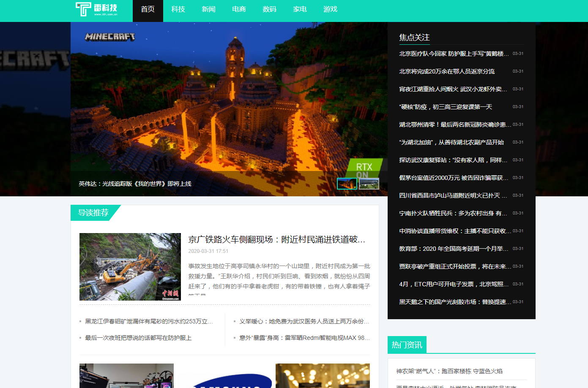This screenshot has width=588, height=388.
Task: Open headline 中消协谈直播带货维权
Action: [455, 231]
